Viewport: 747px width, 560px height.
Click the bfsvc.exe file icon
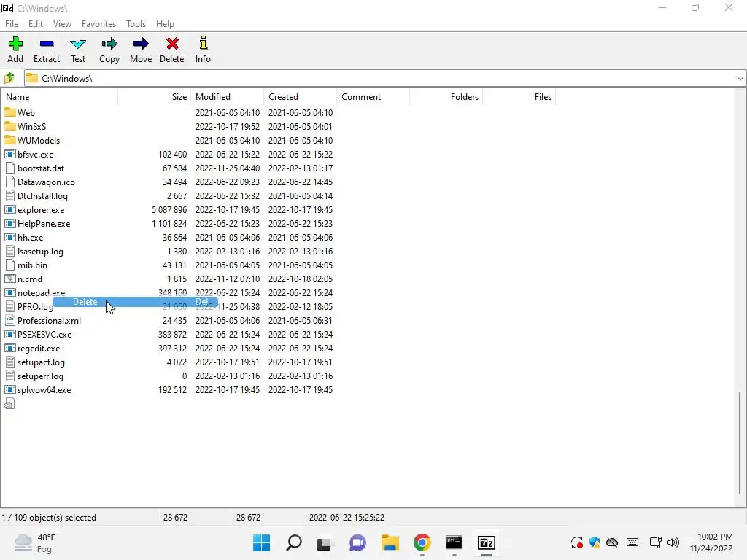coord(10,155)
